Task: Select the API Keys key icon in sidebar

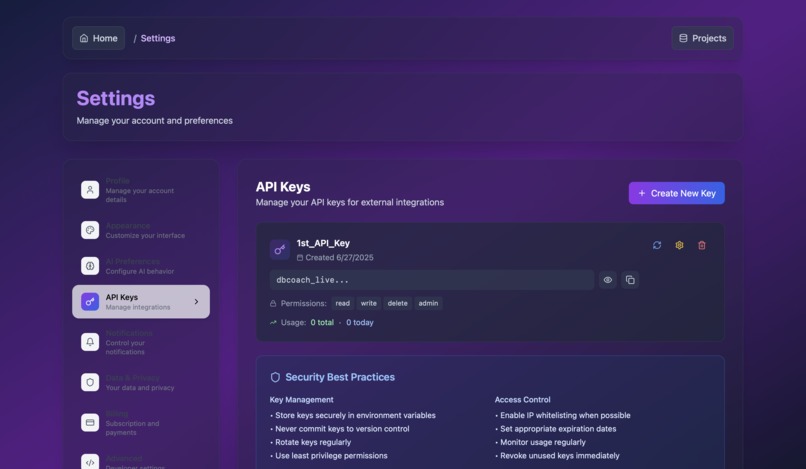Action: (90, 302)
